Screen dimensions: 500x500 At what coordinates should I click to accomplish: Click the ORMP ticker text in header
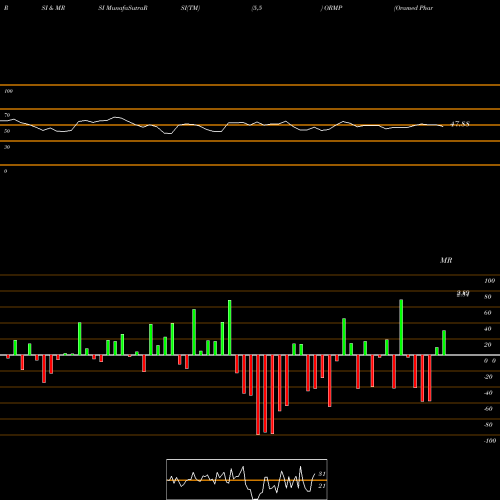[333, 8]
